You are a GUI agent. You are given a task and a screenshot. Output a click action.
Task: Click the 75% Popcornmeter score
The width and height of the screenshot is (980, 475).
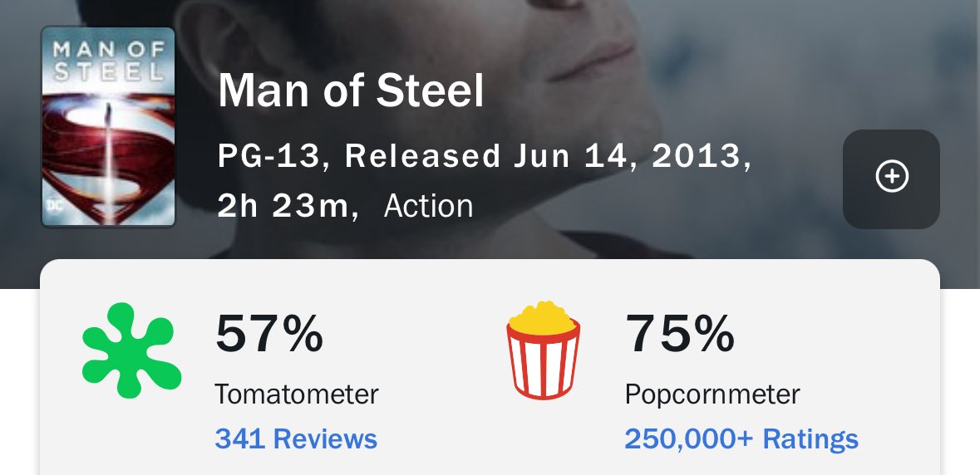click(x=679, y=334)
